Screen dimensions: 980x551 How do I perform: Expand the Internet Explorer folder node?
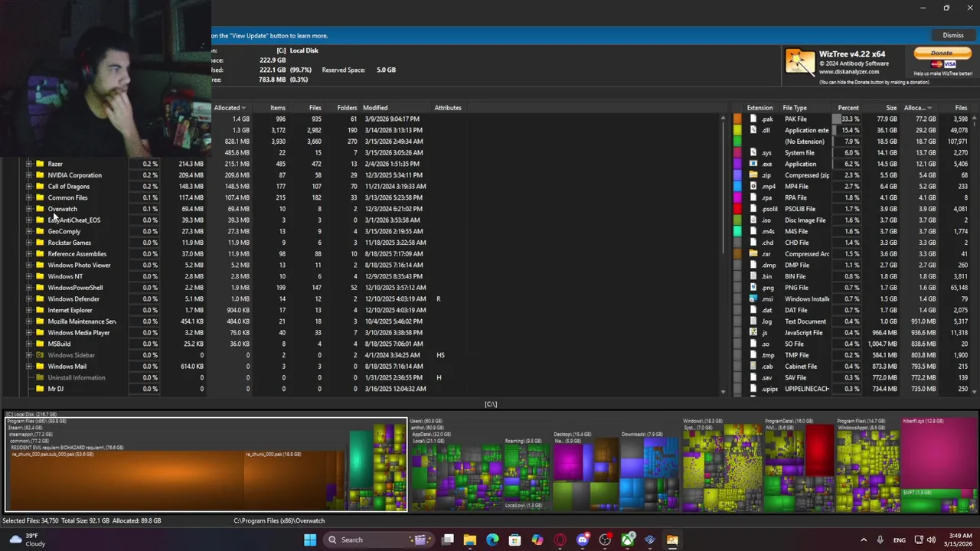[x=29, y=310]
